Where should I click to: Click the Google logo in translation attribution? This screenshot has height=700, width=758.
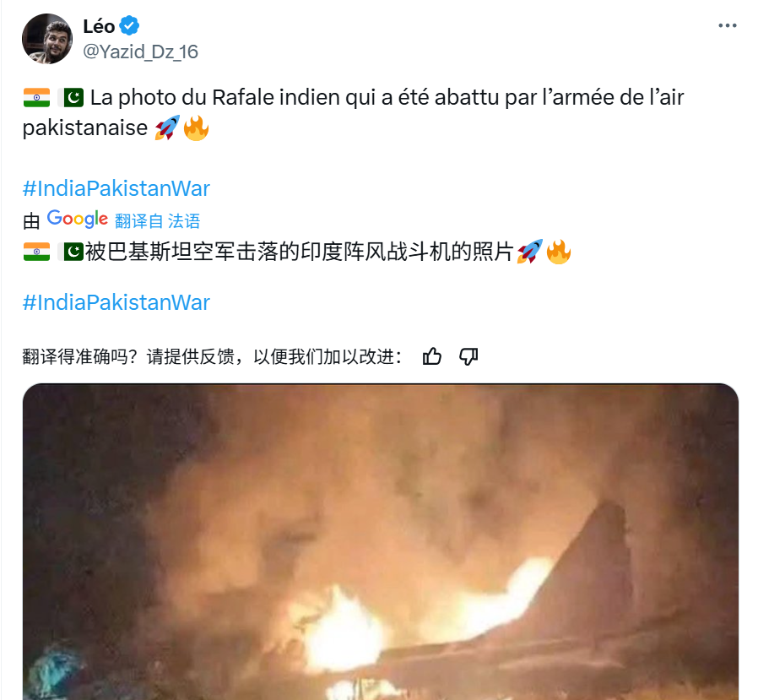coord(78,219)
